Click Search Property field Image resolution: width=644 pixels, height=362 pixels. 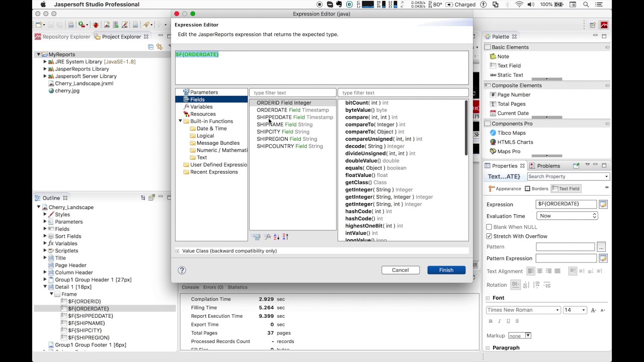point(569,176)
